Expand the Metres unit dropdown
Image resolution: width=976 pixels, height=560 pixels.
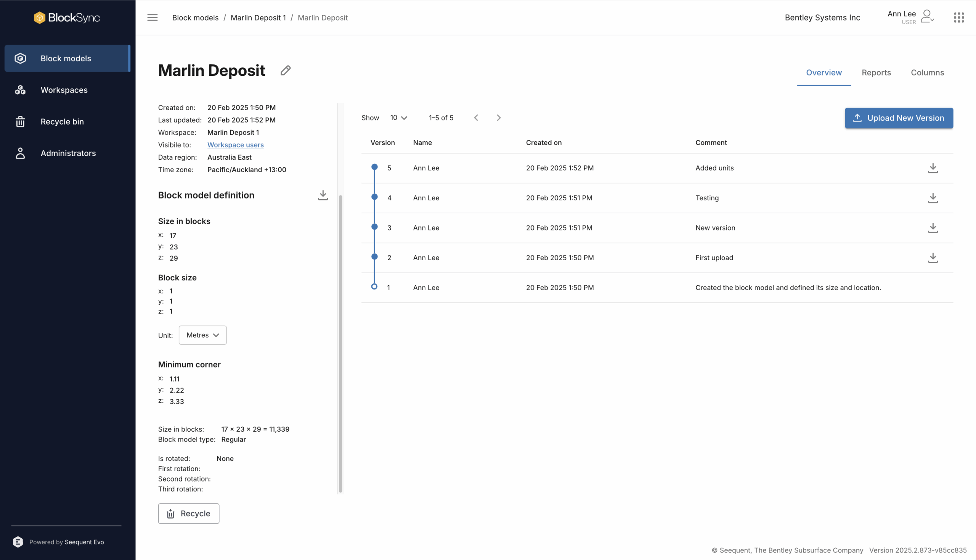click(x=202, y=335)
